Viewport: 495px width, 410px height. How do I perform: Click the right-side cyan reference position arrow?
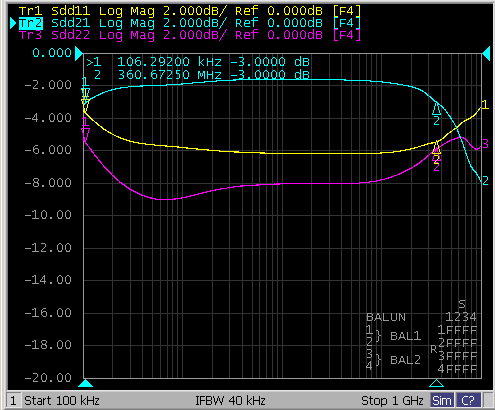pos(486,53)
